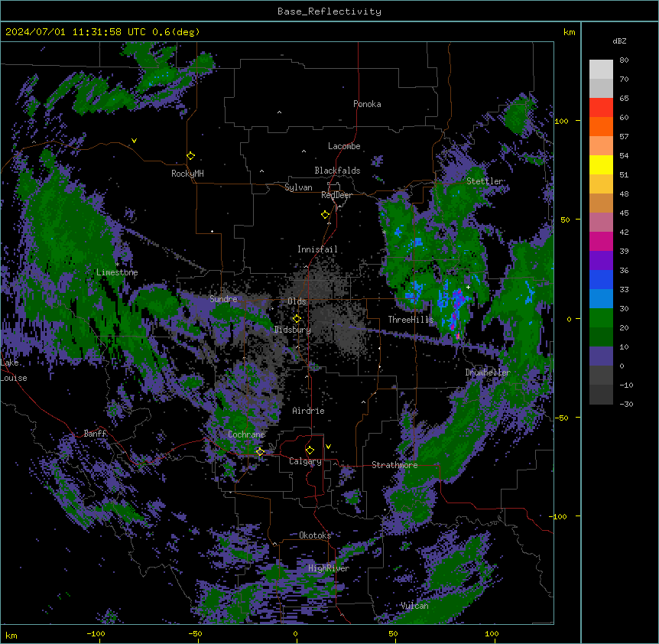The height and width of the screenshot is (644, 659).
Task: Click the -30 value in the dBZ legend
Action: point(626,405)
